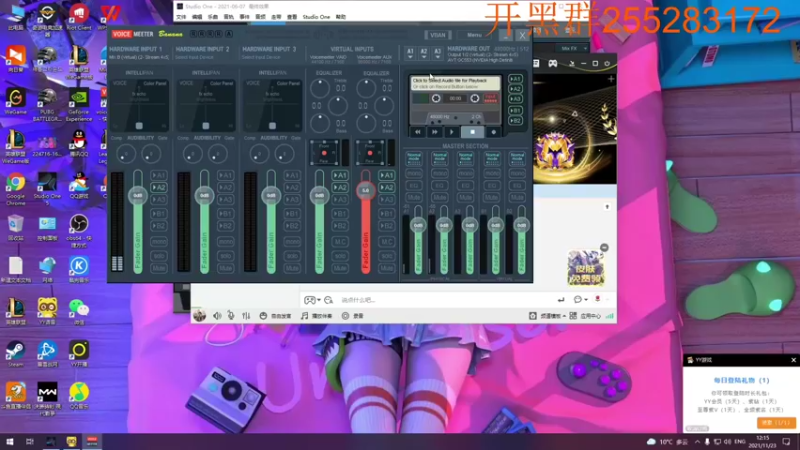Image resolution: width=800 pixels, height=450 pixels.
Task: Click Hardware Input 1 fader gain knob
Action: [138, 195]
